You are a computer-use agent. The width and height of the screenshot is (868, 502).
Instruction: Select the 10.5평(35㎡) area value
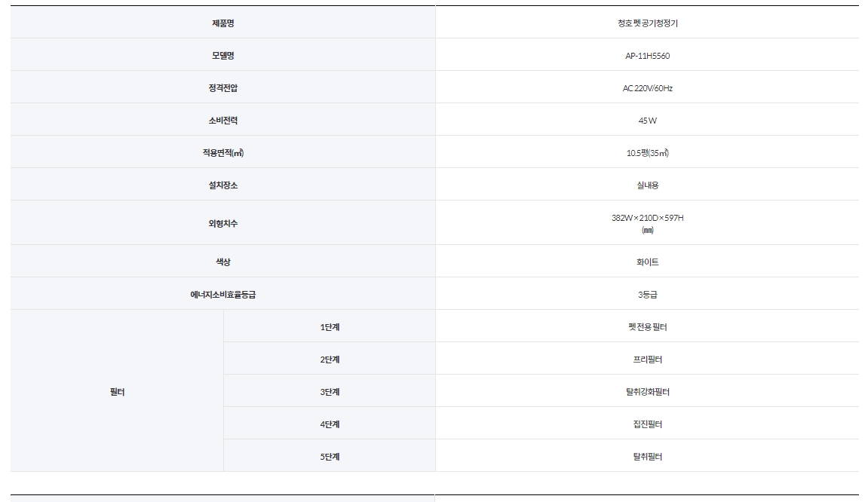click(647, 153)
